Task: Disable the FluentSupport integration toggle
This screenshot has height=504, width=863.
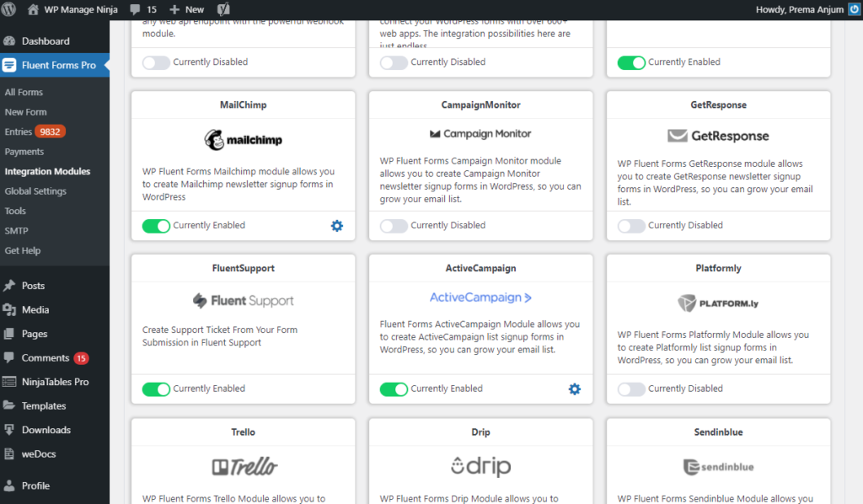Action: (x=155, y=389)
